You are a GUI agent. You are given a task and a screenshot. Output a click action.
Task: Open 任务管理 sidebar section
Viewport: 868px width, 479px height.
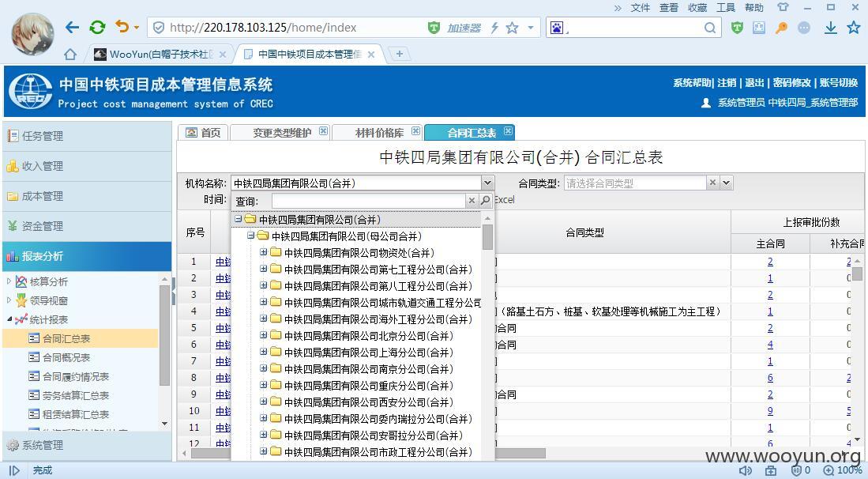[87, 136]
